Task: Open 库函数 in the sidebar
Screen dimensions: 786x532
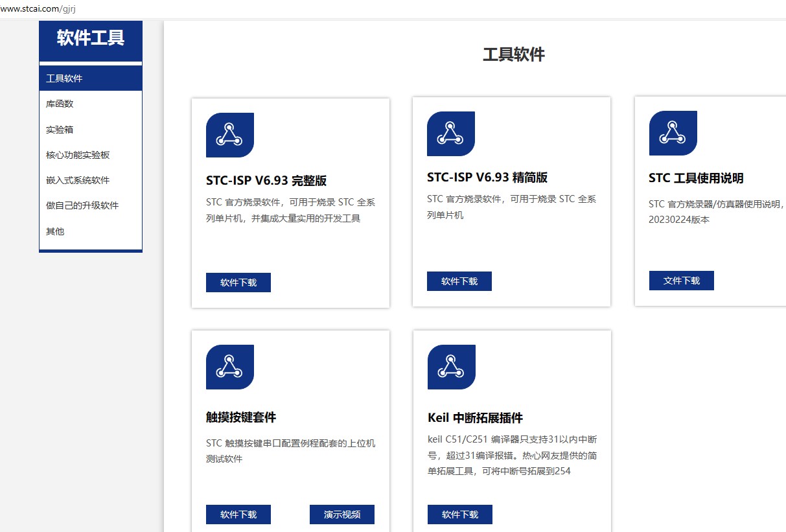Action: click(91, 104)
